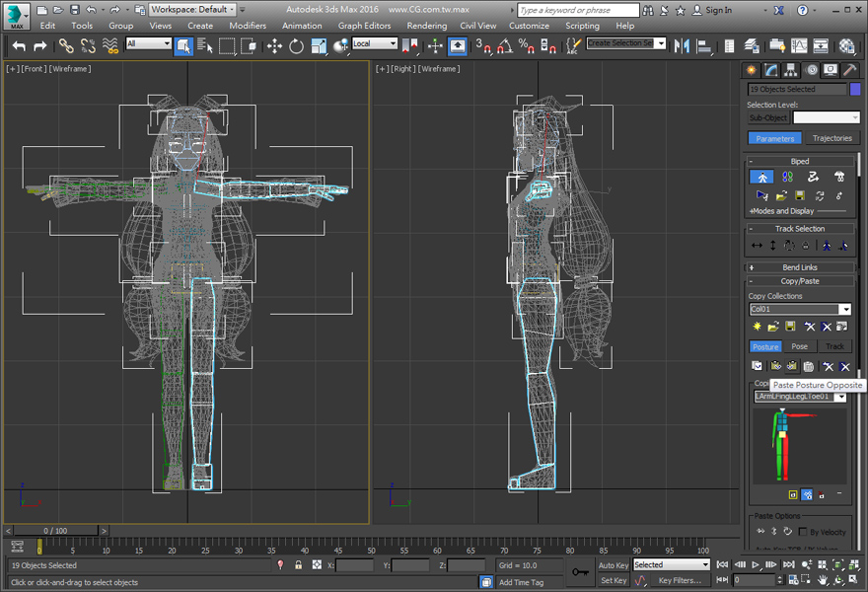Click the Biped Load File icon
This screenshot has height=592, width=868.
point(781,195)
